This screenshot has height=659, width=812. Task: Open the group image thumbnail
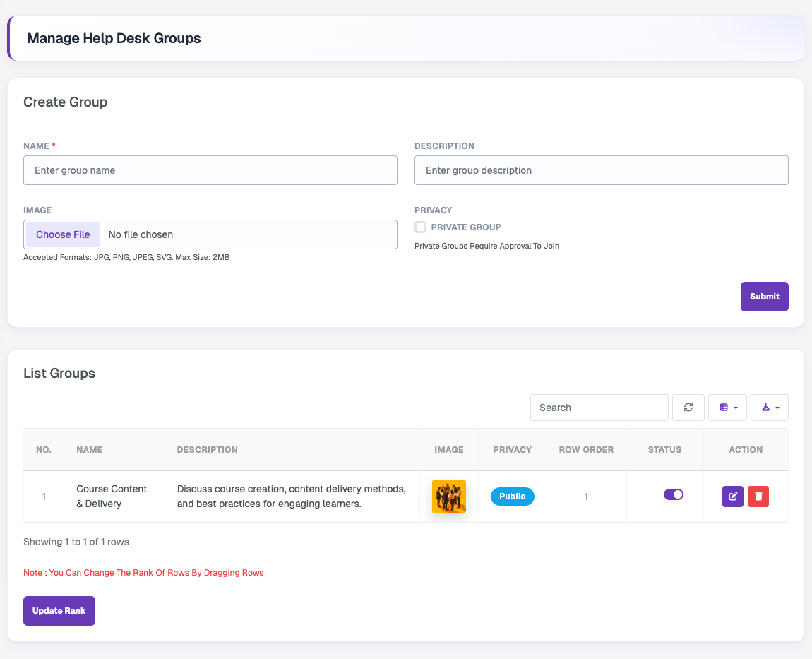pos(449,497)
